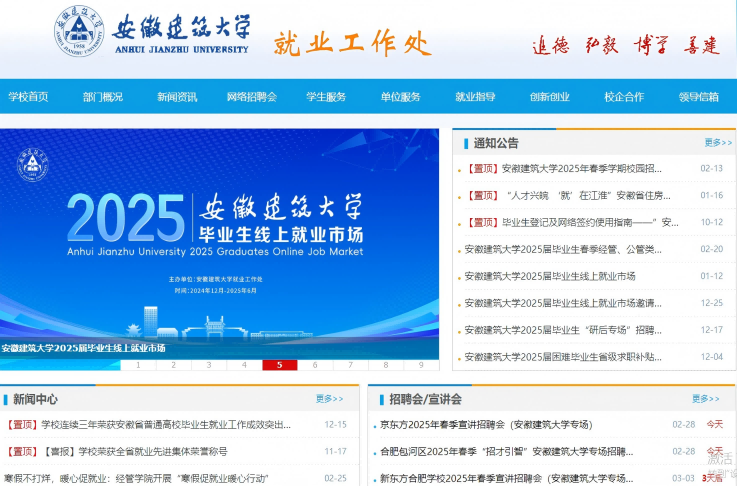The height and width of the screenshot is (486, 737).
Task: Jump to carousel slide 1
Action: pos(138,365)
